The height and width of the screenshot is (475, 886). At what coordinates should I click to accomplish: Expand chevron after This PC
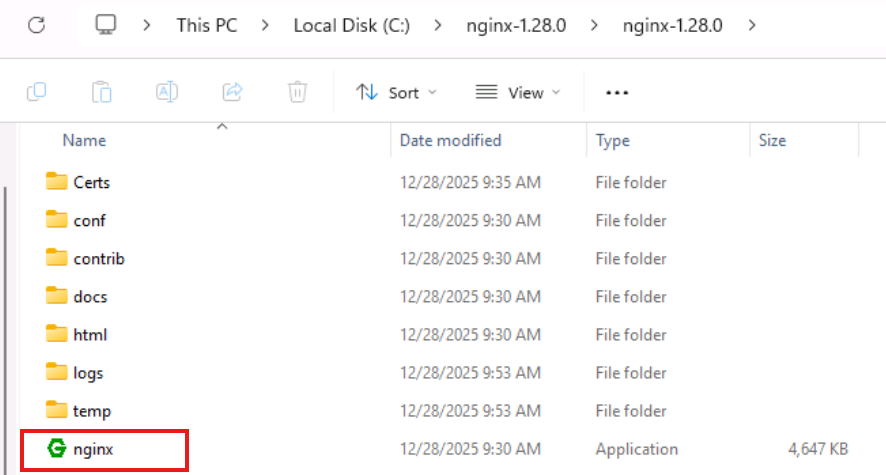pos(265,25)
